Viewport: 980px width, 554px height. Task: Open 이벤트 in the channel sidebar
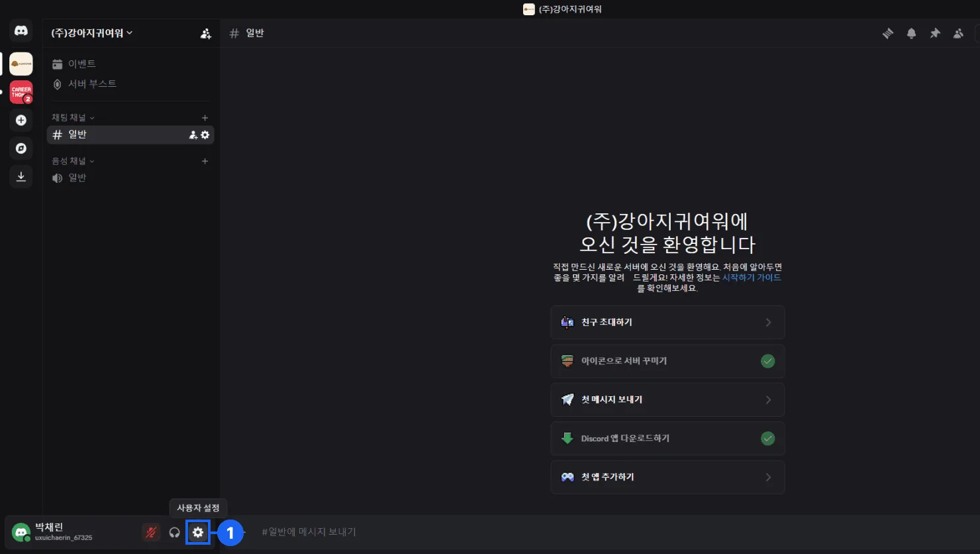click(x=81, y=64)
